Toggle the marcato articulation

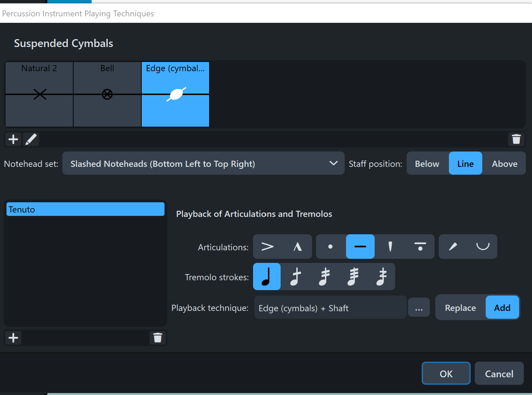click(x=297, y=247)
